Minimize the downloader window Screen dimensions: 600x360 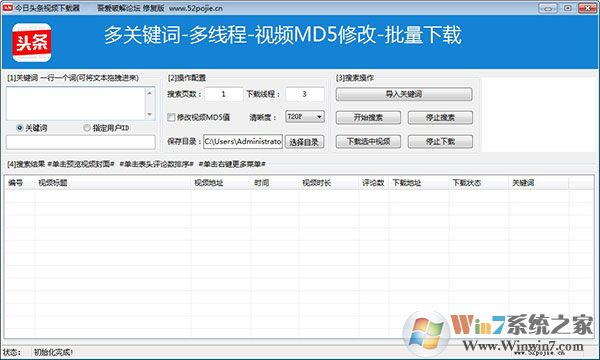point(548,8)
